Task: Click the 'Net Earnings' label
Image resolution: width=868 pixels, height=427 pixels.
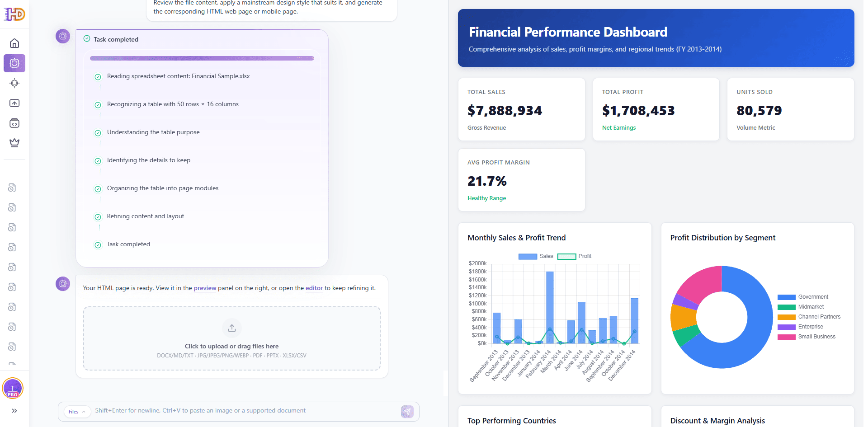Action: 619,128
